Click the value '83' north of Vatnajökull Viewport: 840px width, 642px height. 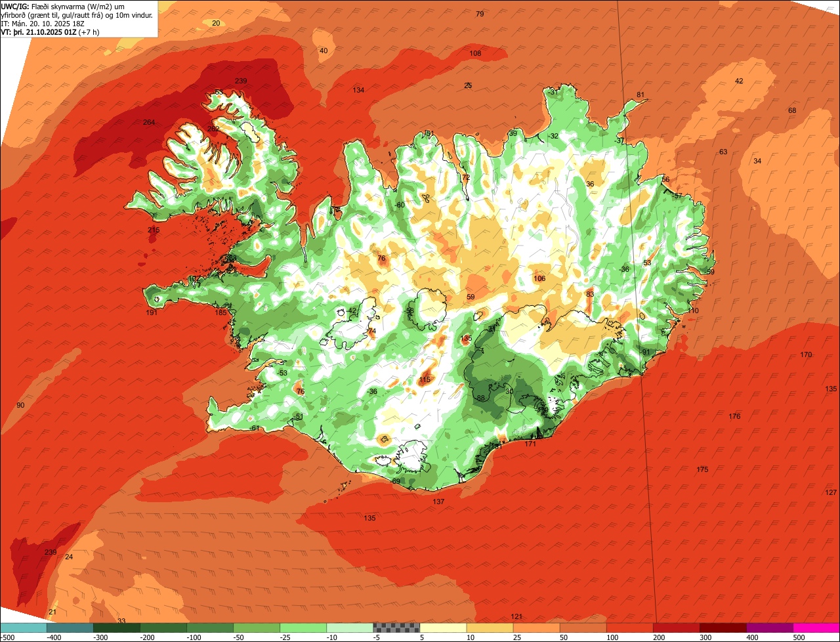pos(590,295)
